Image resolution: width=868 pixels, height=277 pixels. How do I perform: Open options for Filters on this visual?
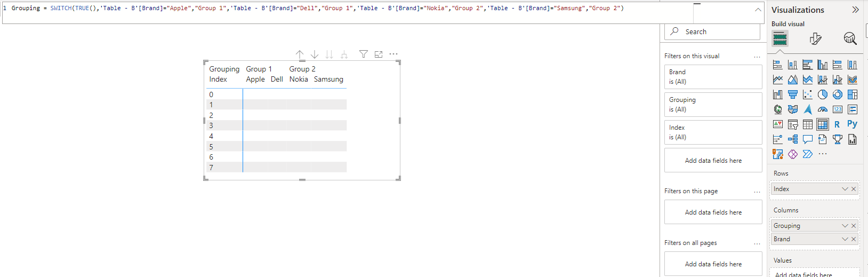757,57
